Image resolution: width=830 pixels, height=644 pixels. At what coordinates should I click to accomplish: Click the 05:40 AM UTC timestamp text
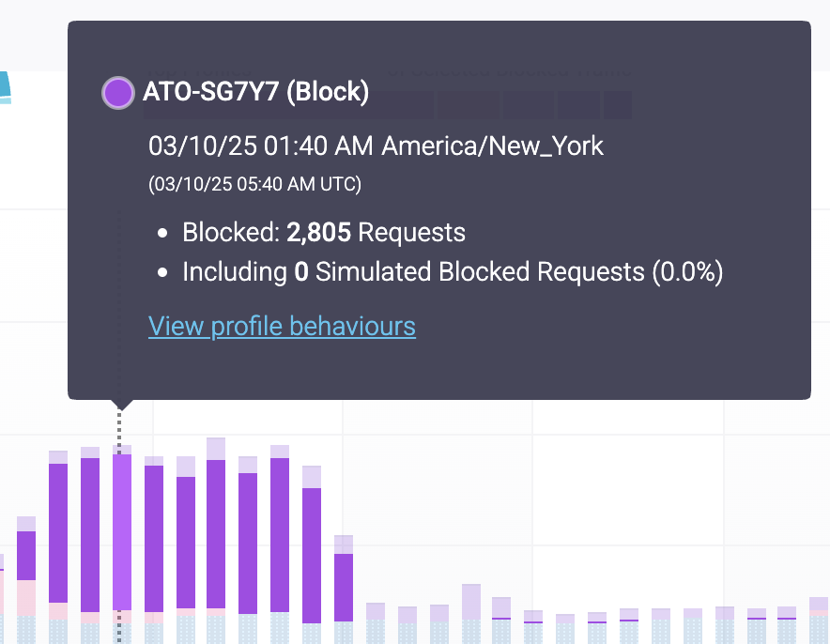[254, 184]
